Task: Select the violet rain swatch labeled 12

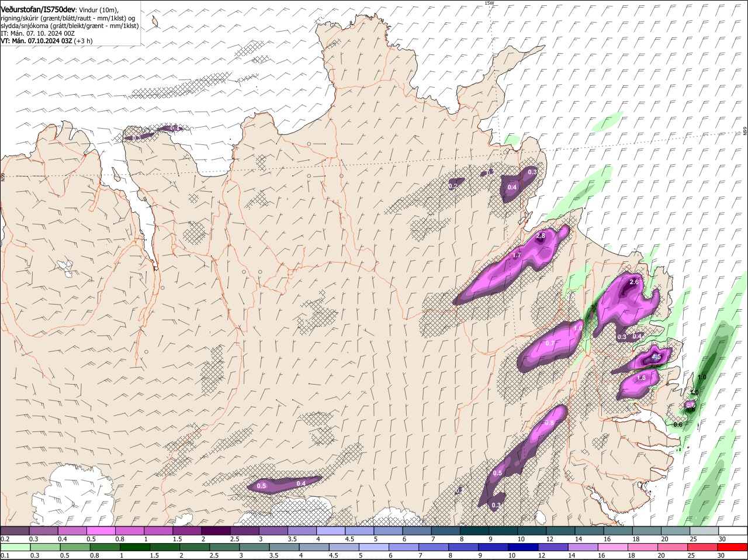Action: tap(553, 547)
